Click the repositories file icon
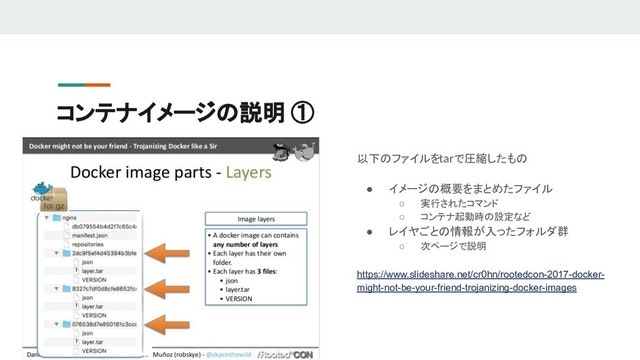The width and height of the screenshot is (640, 360). (67, 244)
